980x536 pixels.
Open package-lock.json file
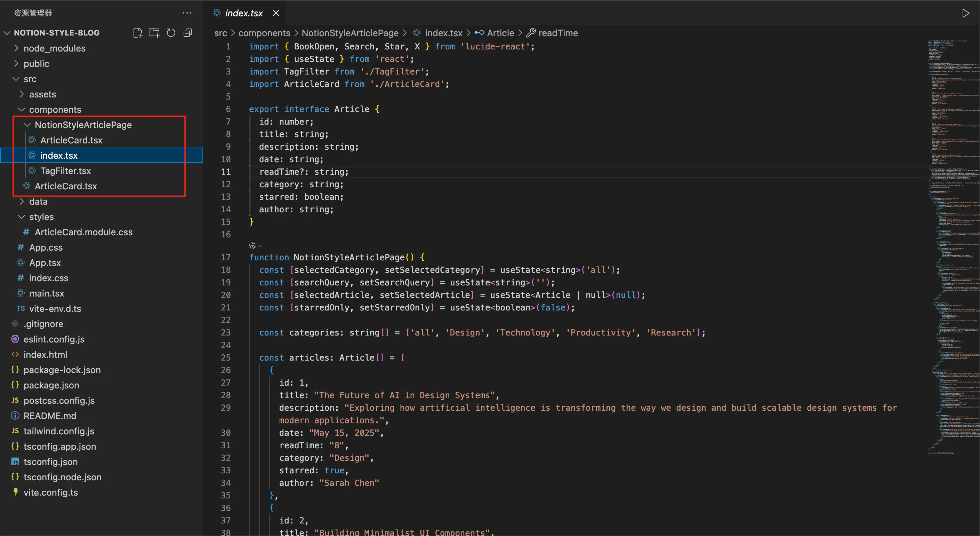pos(62,370)
